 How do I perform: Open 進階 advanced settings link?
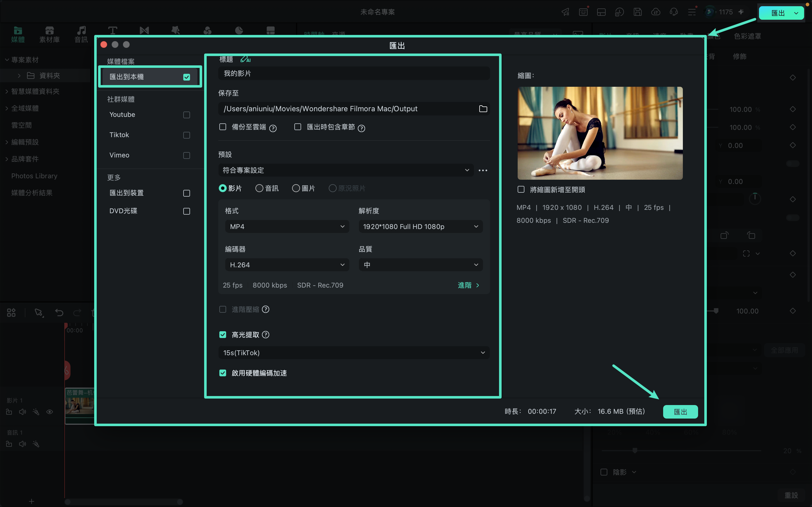(x=468, y=285)
